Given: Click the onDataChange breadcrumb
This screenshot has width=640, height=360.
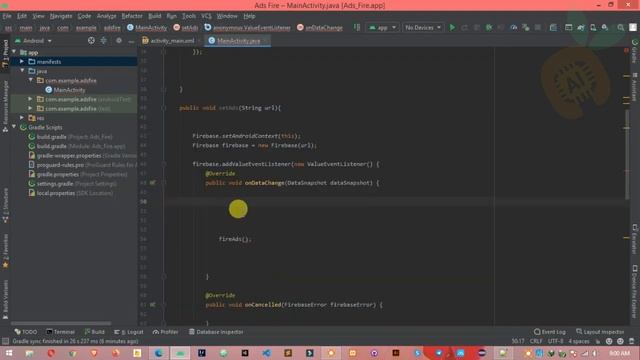Looking at the screenshot, I should [320, 28].
